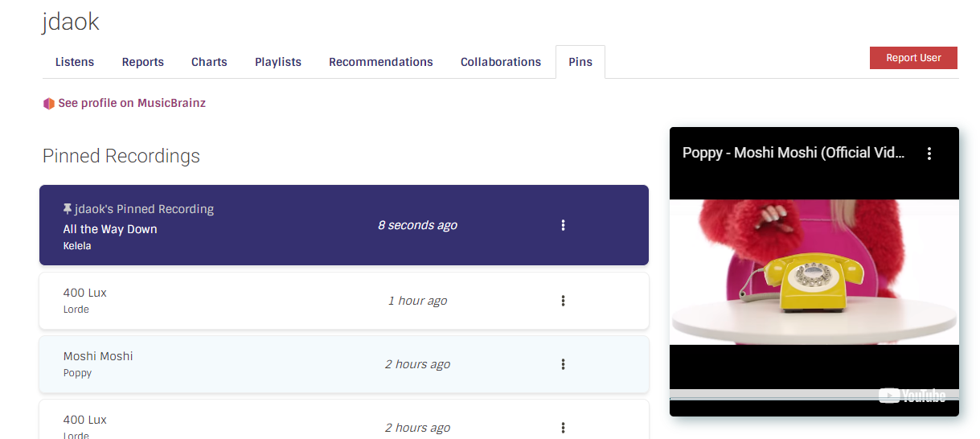Open options menu for Moshi Moshi row

tap(563, 364)
